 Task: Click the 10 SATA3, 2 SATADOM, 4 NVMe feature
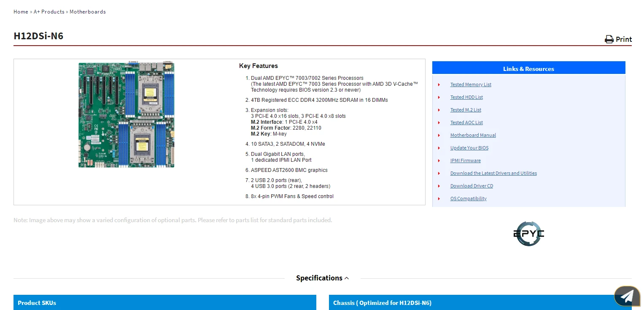coord(288,144)
